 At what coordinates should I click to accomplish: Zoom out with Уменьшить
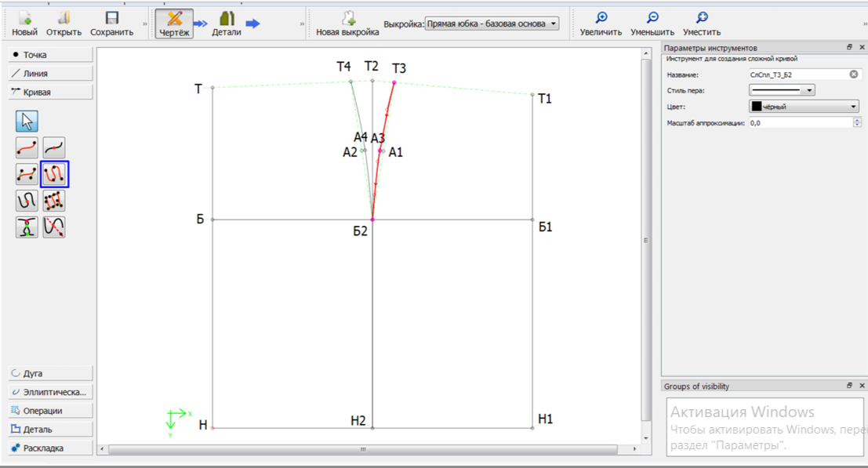[x=652, y=24]
